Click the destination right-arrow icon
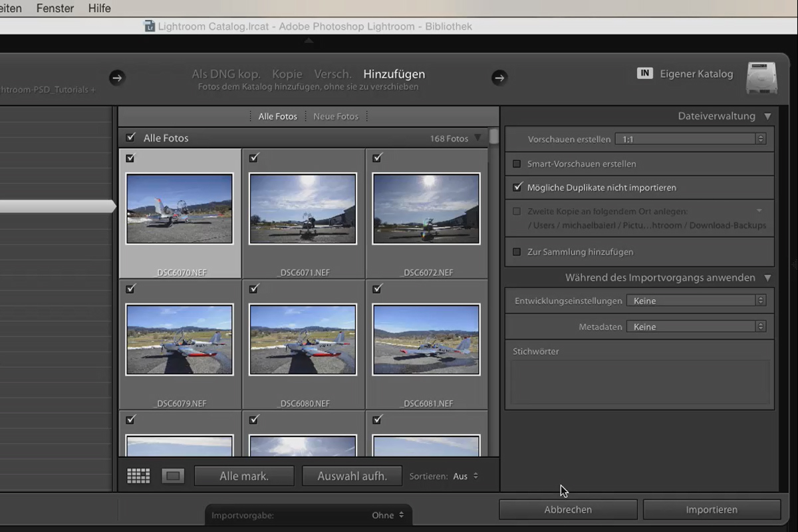This screenshot has height=532, width=798. coord(499,78)
